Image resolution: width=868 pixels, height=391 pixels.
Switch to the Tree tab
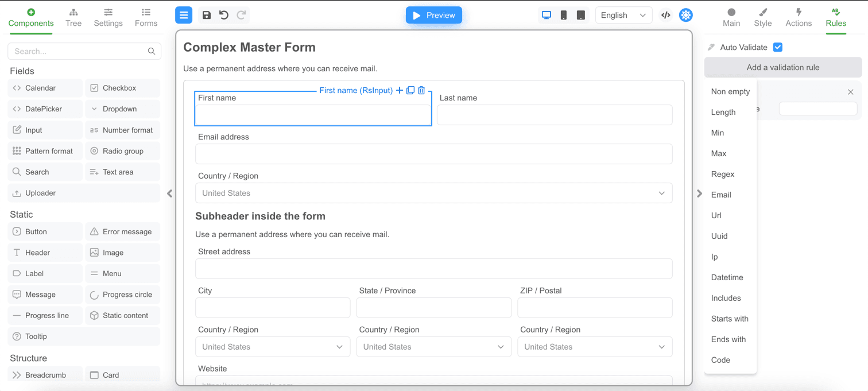pyautogui.click(x=73, y=17)
